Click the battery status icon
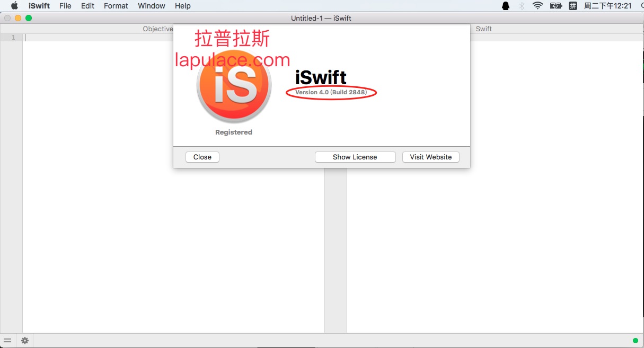This screenshot has height=348, width=644. (x=555, y=6)
